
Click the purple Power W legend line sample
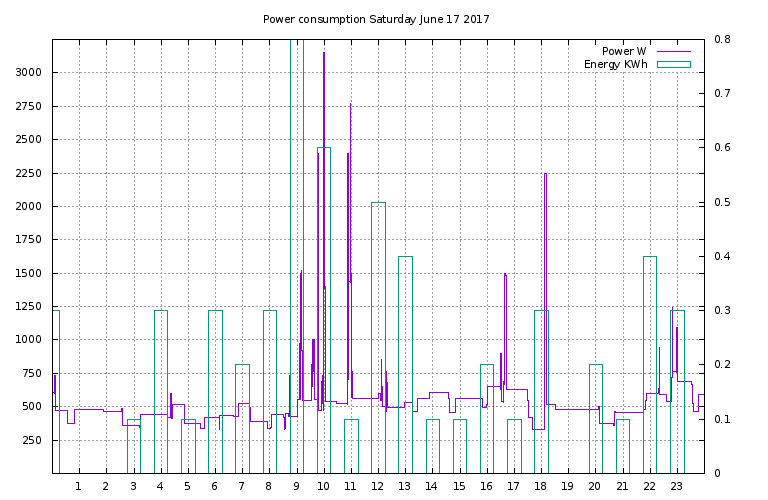(x=673, y=51)
